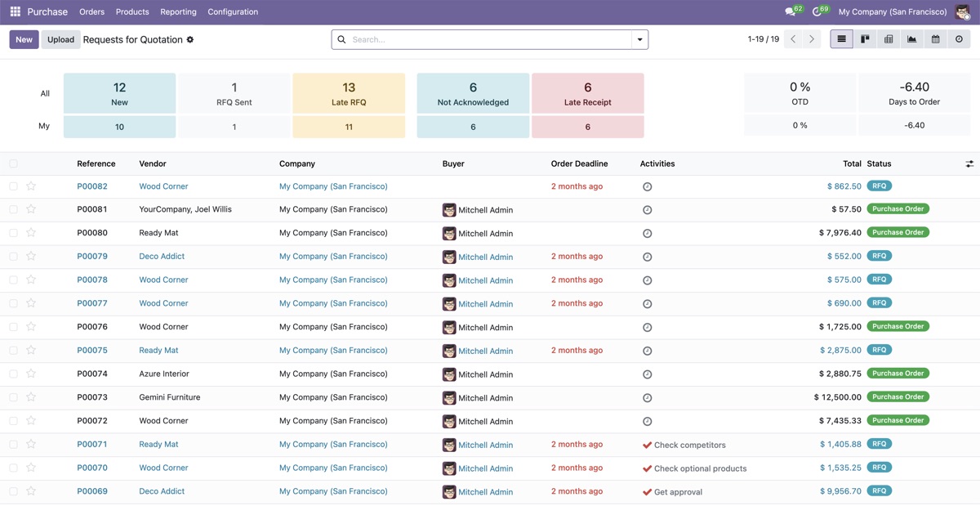
Task: Switch to activity view
Action: click(959, 38)
